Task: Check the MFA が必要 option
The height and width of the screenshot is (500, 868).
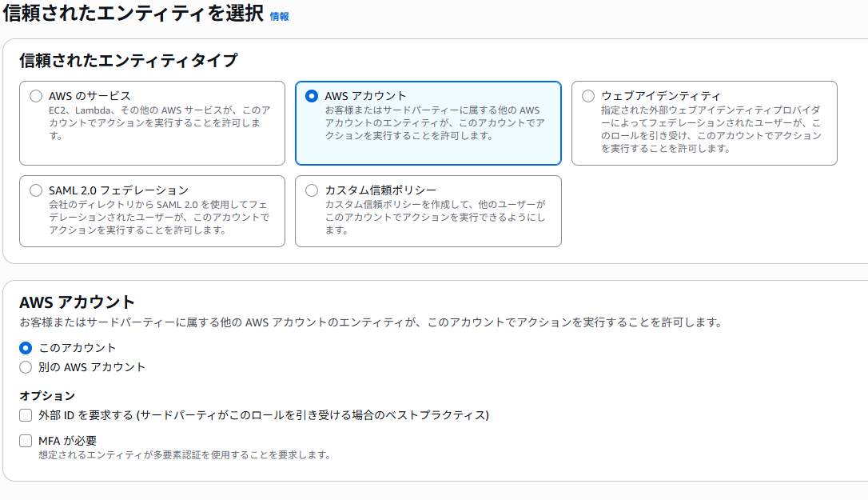Action: tap(26, 440)
